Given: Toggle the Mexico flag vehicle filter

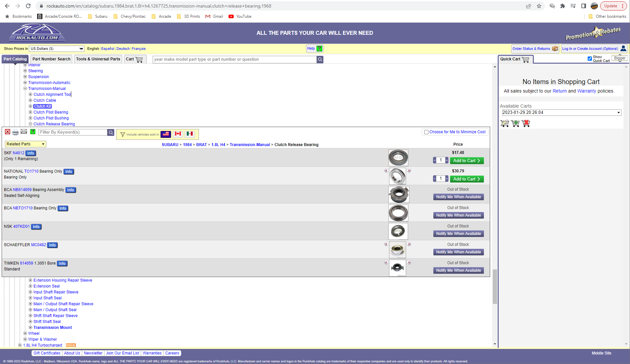Looking at the screenshot, I should coord(190,134).
